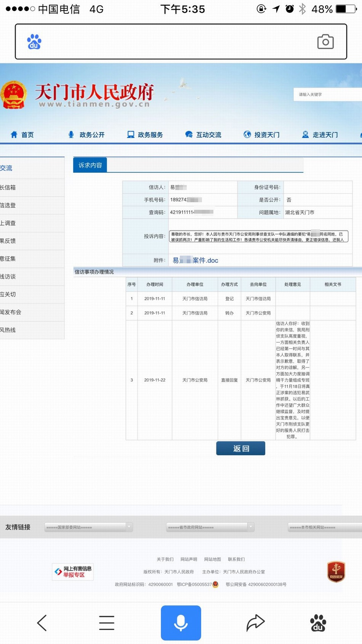
Task: Click the 网站地图 footer link
Action: 212,559
